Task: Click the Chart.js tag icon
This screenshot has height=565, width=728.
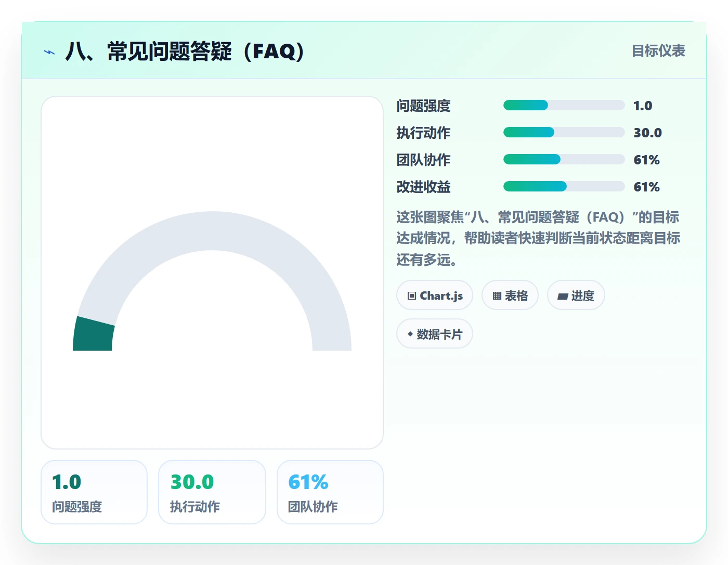Action: 412,296
